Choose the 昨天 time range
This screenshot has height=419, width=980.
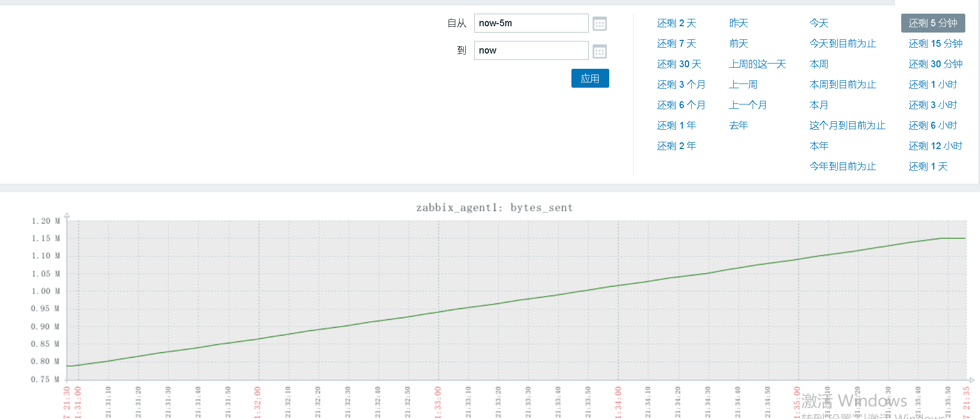pyautogui.click(x=738, y=23)
